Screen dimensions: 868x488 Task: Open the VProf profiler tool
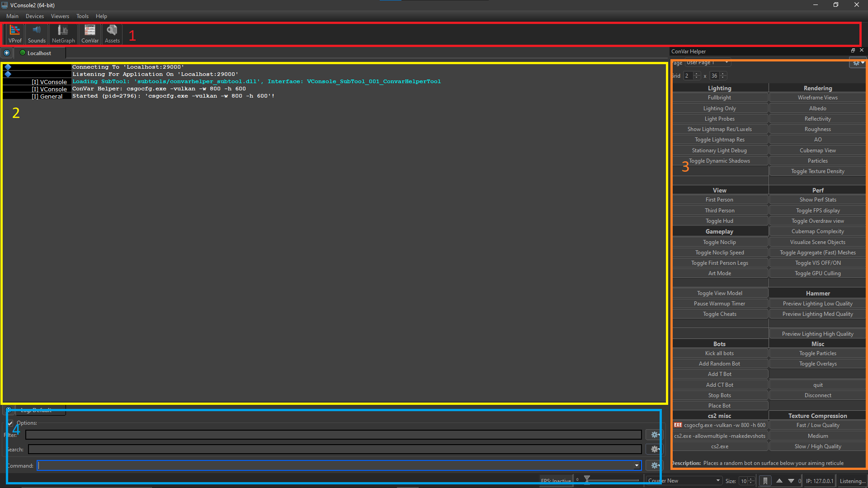(15, 34)
